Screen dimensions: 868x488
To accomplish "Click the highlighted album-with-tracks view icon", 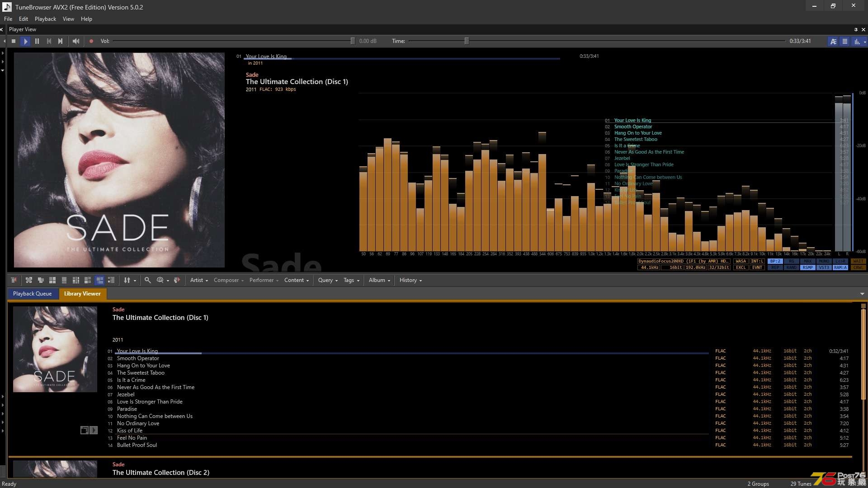I will (x=99, y=280).
